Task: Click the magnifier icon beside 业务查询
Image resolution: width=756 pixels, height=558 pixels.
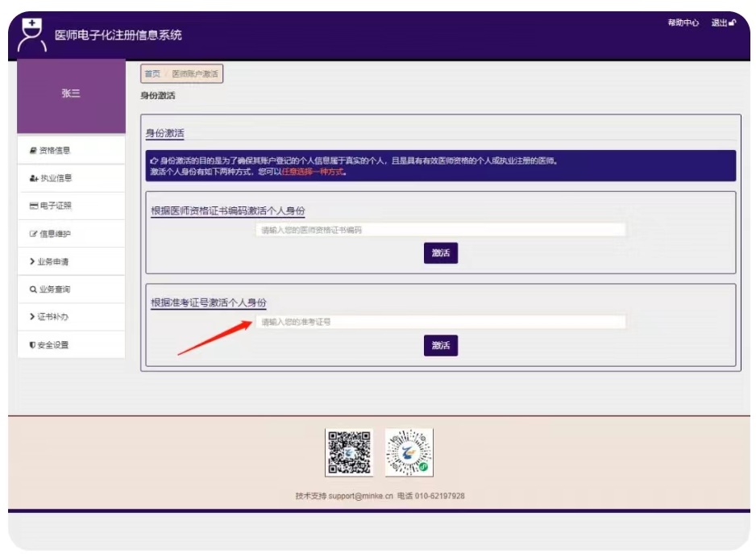Action: [33, 289]
